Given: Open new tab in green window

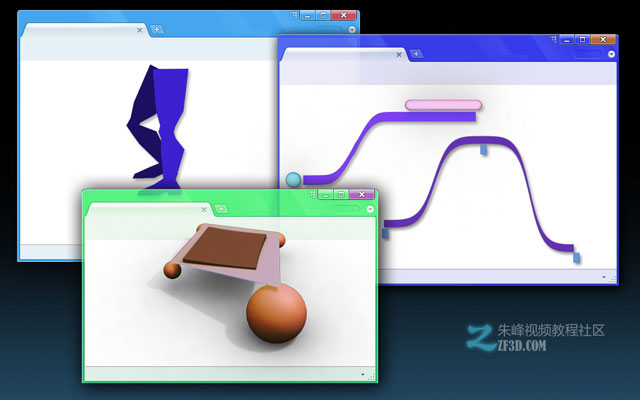Looking at the screenshot, I should (x=222, y=209).
